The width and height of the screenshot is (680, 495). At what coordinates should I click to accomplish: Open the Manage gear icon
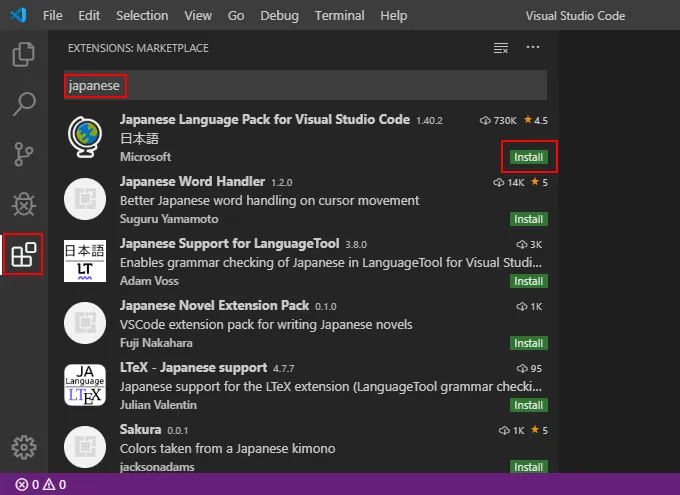tap(23, 447)
